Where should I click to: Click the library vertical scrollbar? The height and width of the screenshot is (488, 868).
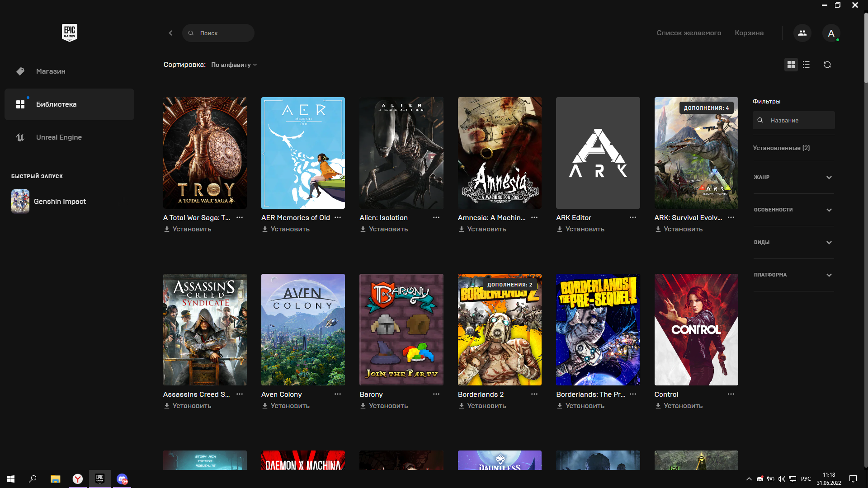tap(866, 47)
